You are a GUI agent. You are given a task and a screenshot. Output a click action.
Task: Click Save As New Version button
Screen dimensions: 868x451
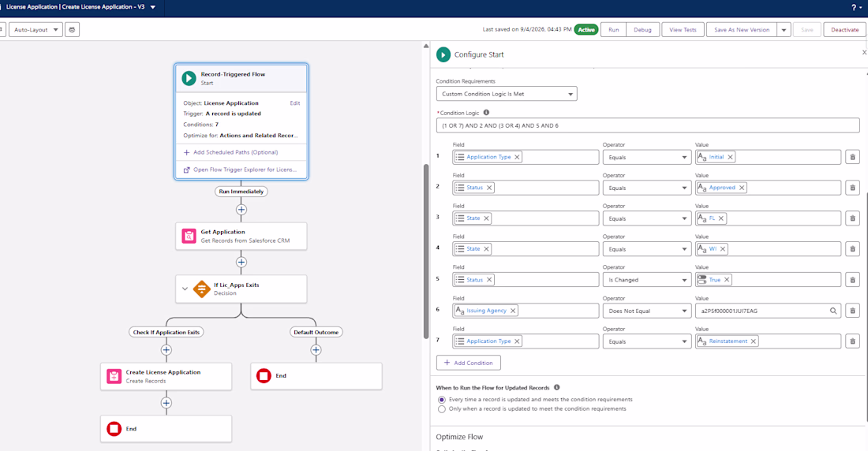click(742, 30)
